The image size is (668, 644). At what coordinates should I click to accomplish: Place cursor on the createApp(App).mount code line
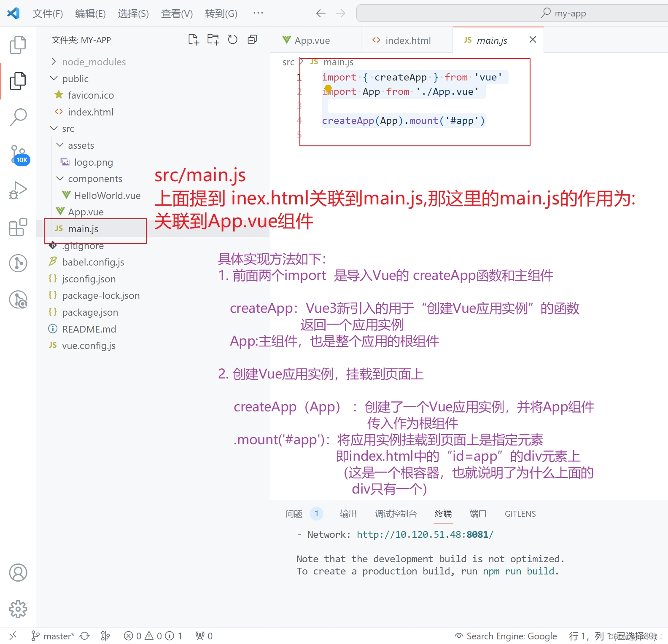(x=404, y=121)
